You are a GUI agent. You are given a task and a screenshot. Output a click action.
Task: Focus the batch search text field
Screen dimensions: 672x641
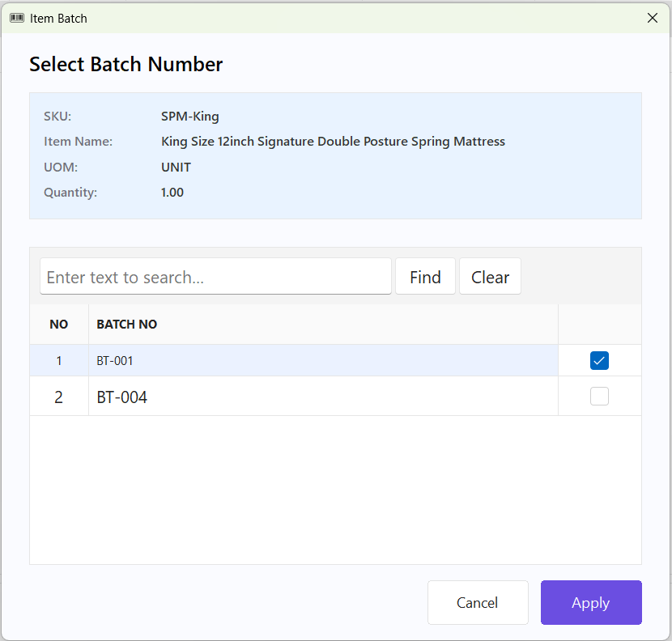click(215, 276)
